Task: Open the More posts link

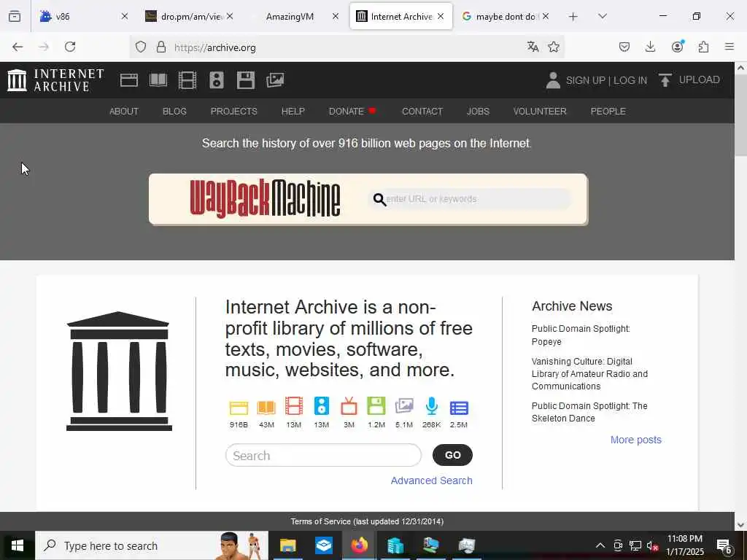Action: 636,440
